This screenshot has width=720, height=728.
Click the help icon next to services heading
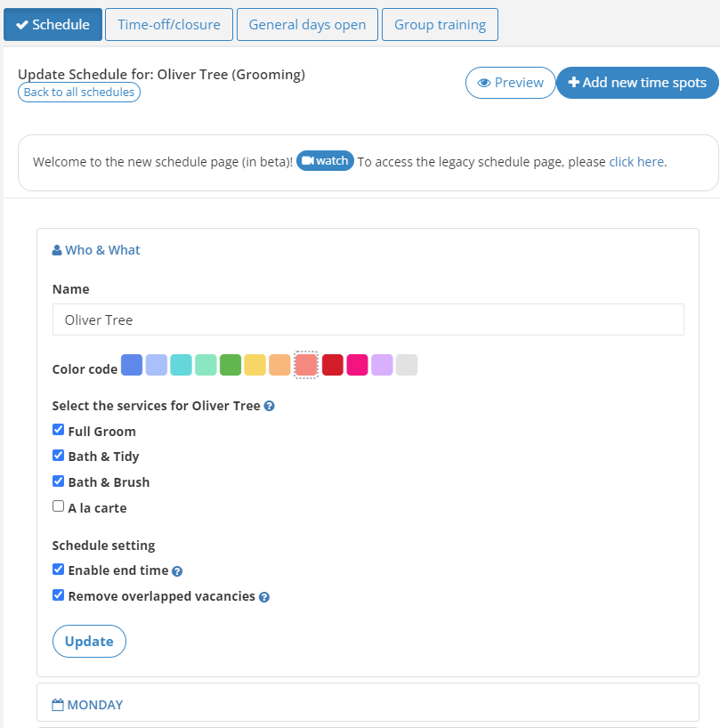tap(269, 406)
